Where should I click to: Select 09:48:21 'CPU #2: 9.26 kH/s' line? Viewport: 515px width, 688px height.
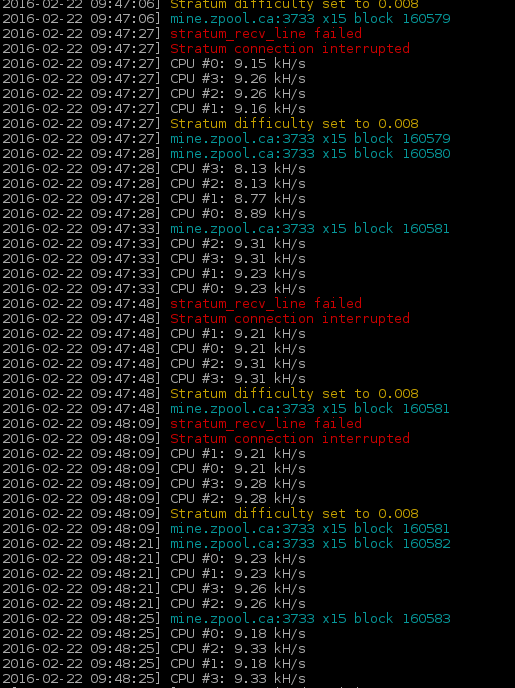click(x=238, y=604)
